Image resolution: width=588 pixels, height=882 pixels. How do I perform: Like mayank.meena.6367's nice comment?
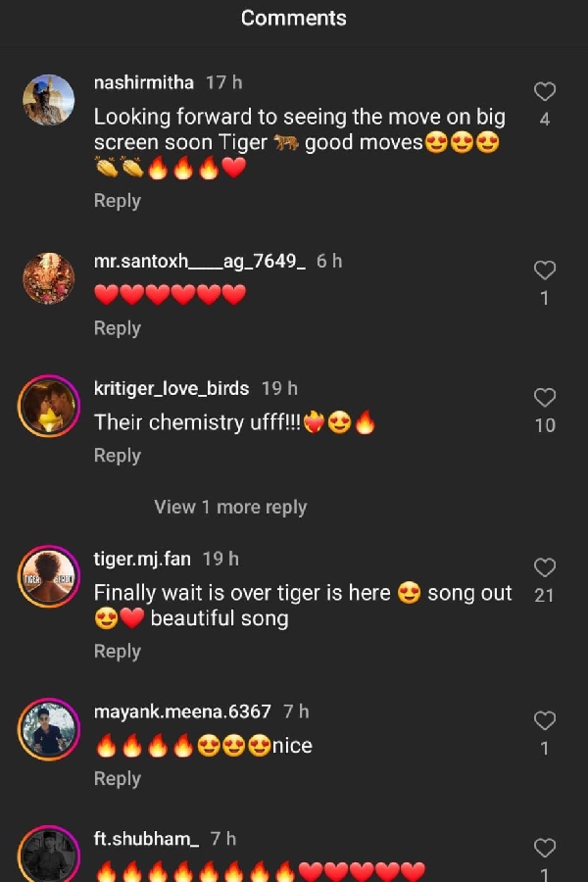(x=545, y=721)
